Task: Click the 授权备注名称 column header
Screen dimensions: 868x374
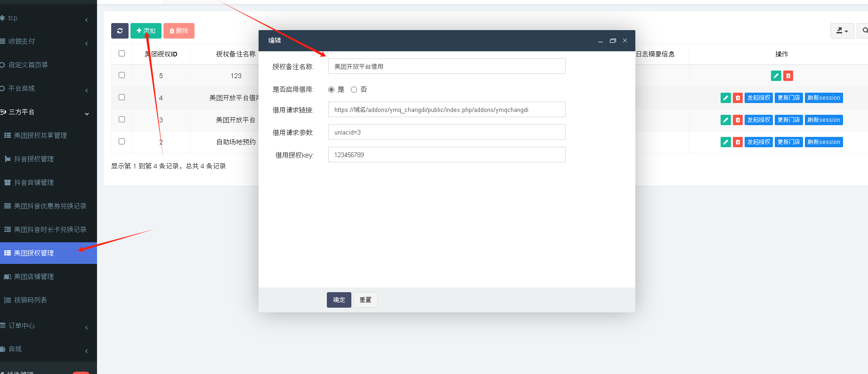Action: pyautogui.click(x=236, y=54)
